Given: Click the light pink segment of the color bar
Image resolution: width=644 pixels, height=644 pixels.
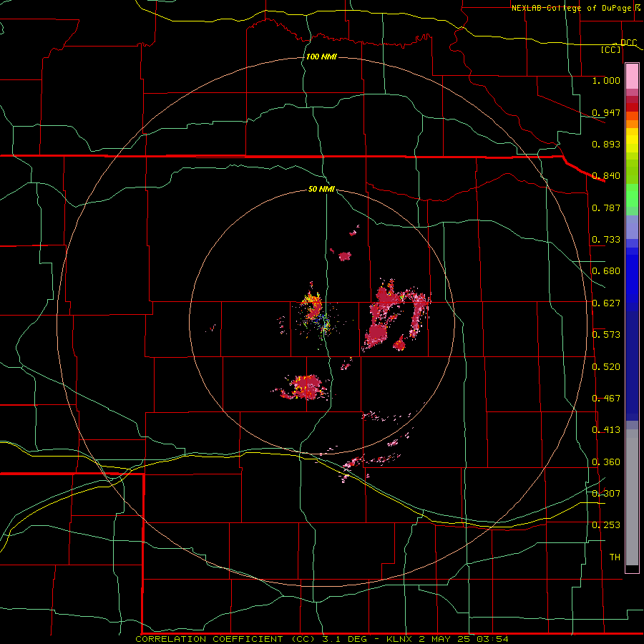Looking at the screenshot, I should pyautogui.click(x=632, y=77).
